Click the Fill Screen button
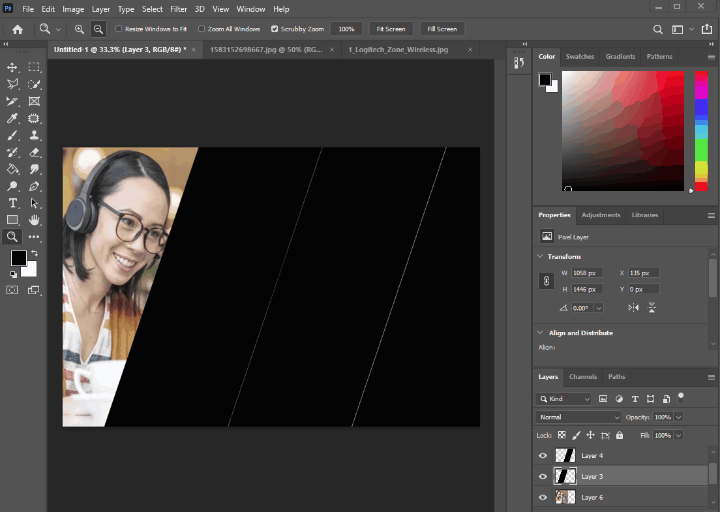The width and height of the screenshot is (720, 512). (x=440, y=29)
